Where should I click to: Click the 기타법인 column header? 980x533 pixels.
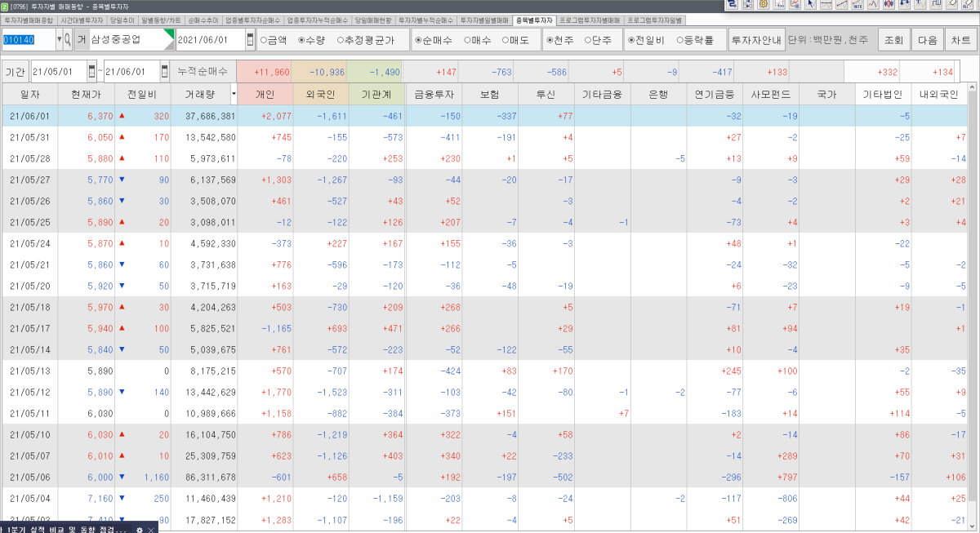point(884,94)
